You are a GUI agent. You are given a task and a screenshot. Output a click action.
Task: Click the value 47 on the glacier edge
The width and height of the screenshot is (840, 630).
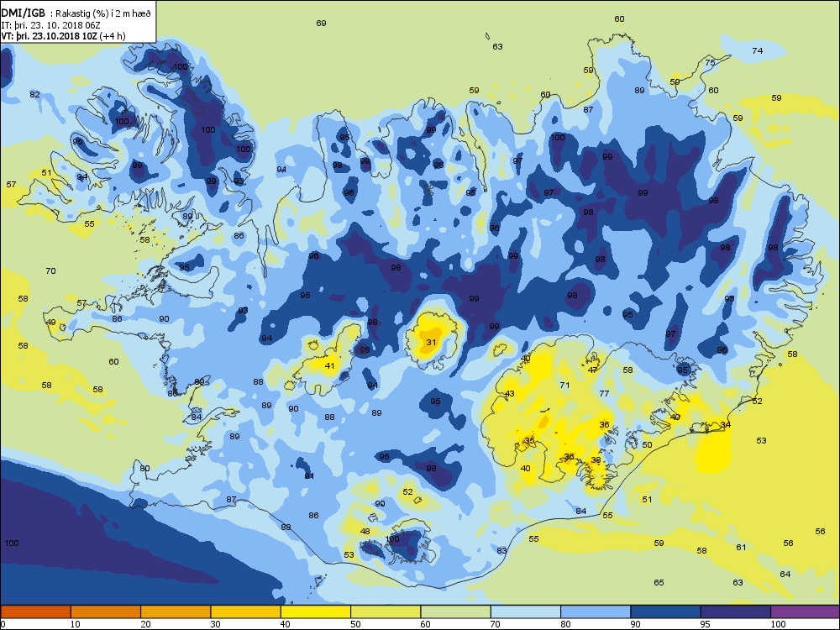592,370
